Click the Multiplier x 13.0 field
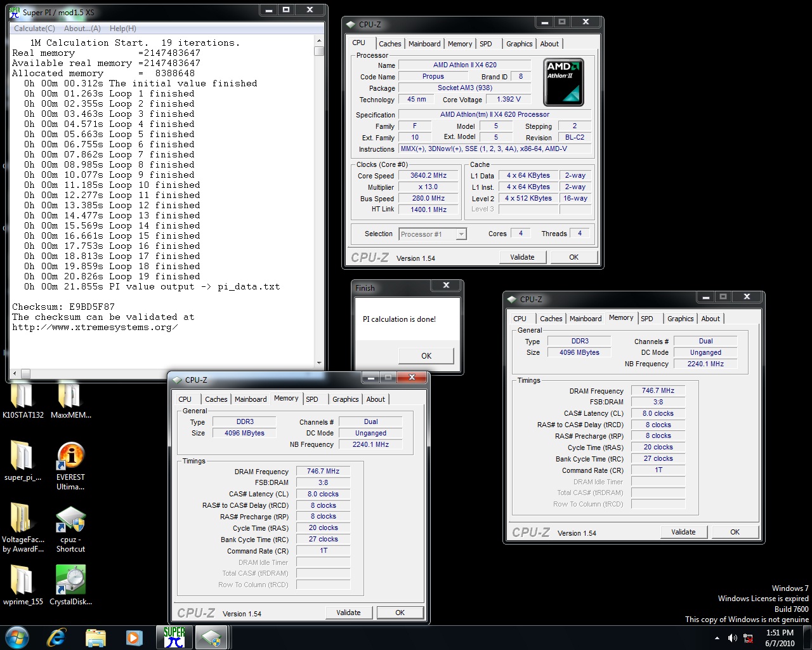 point(428,187)
